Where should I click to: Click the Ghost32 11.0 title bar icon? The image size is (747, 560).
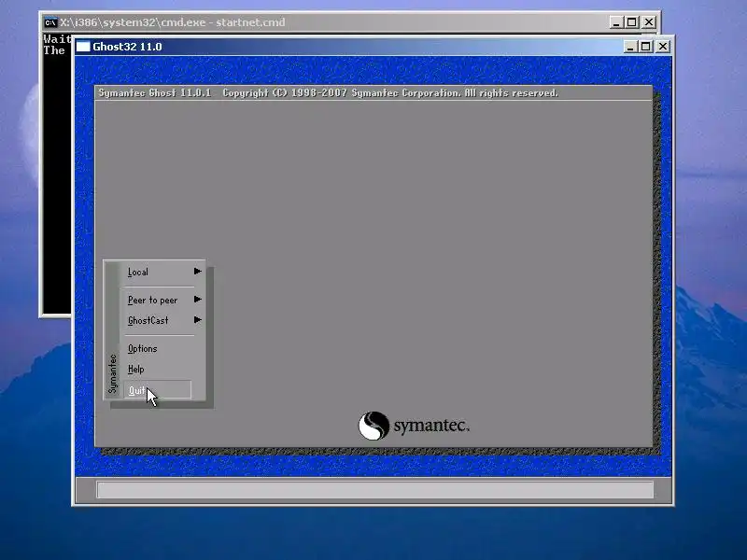click(83, 47)
